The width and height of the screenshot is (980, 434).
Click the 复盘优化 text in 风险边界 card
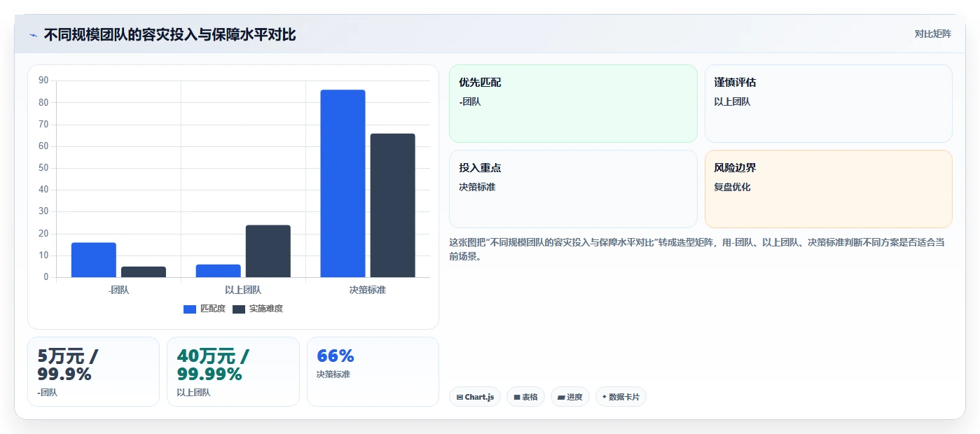(x=732, y=187)
